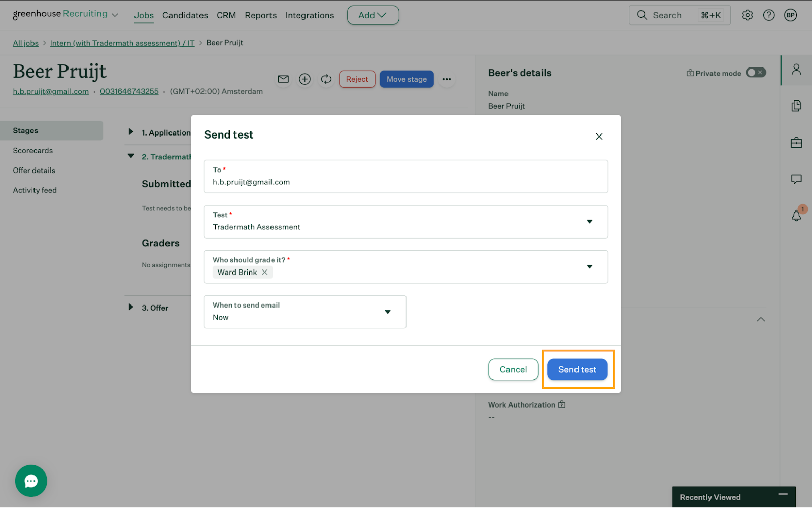Click the email envelope icon beside candidate name

pos(283,79)
